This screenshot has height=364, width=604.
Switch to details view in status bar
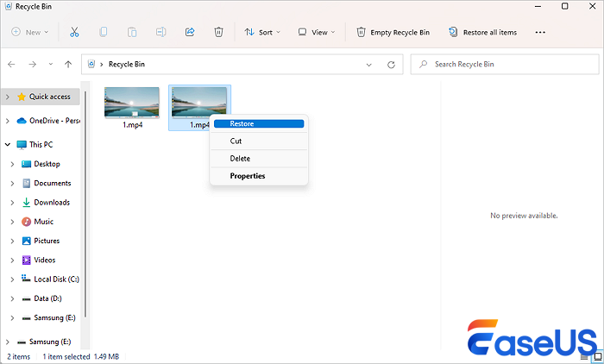(x=586, y=355)
